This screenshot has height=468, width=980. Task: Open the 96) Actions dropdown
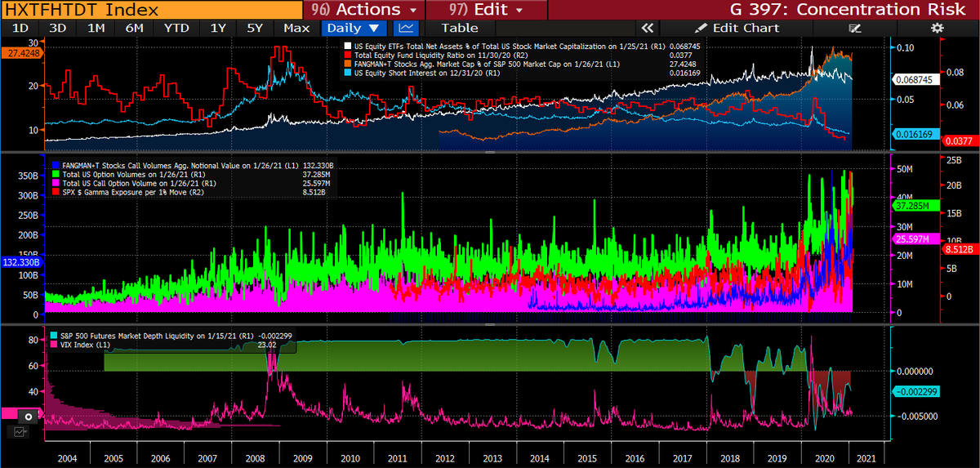[x=366, y=10]
